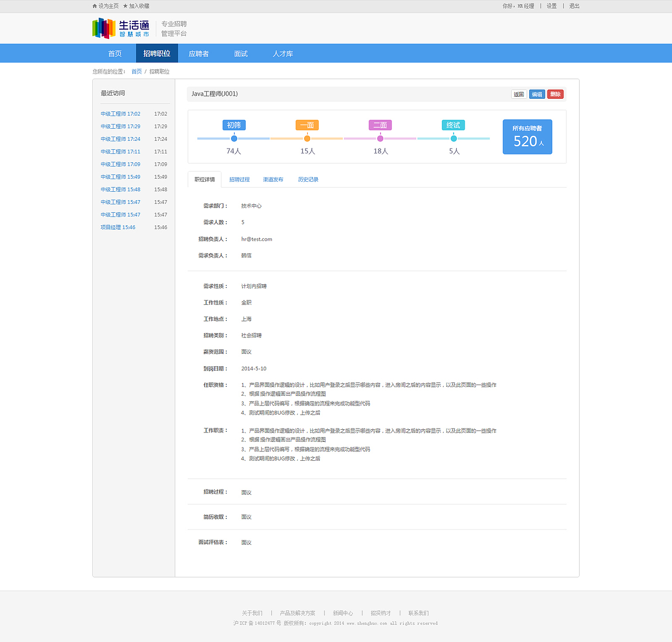Open the 渠道发布 tab
Screen dimensions: 672x642
tap(273, 180)
